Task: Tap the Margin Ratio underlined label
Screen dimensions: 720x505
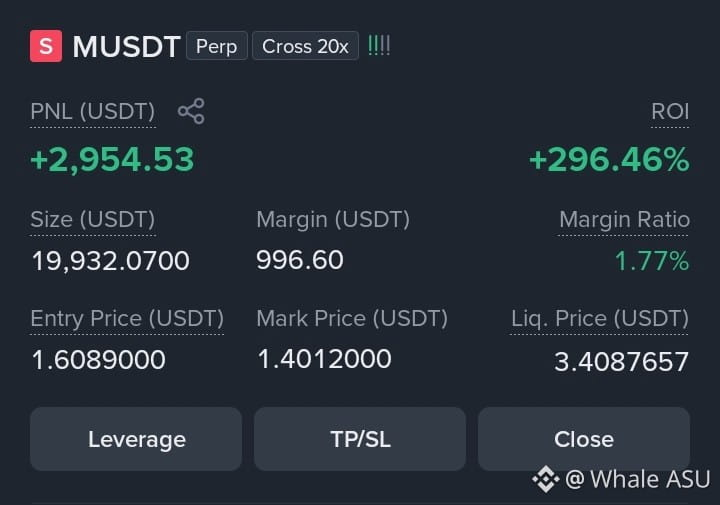Action: [624, 219]
